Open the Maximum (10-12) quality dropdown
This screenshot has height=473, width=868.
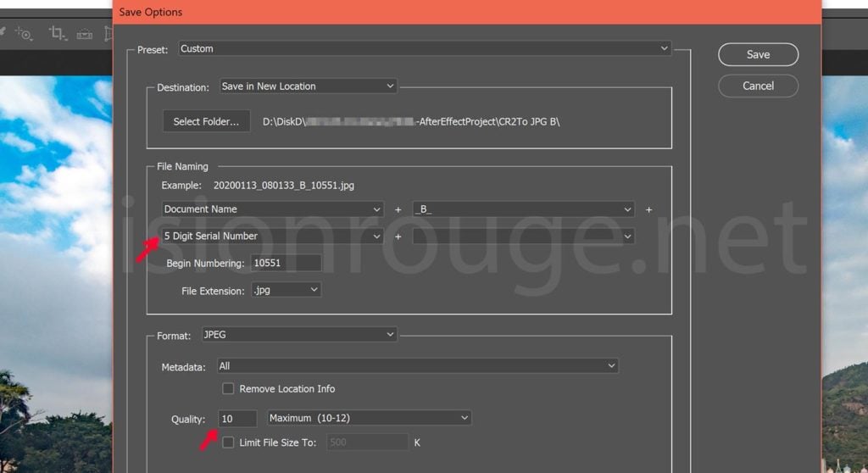coord(369,418)
